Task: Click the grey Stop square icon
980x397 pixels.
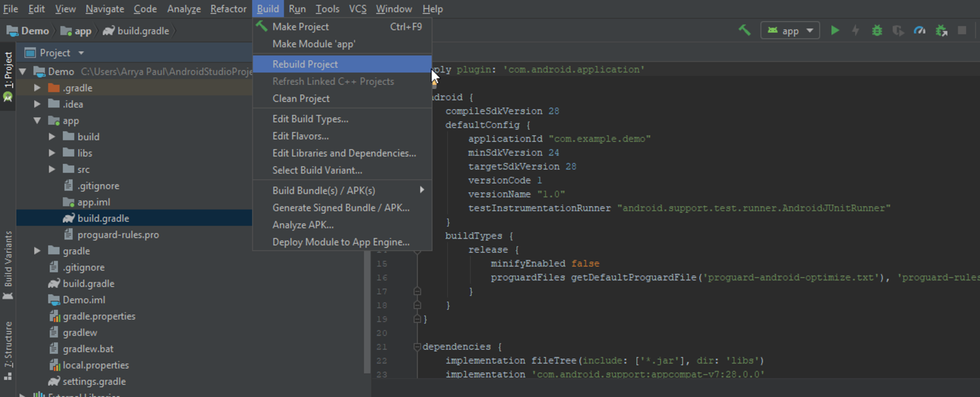Action: [962, 31]
